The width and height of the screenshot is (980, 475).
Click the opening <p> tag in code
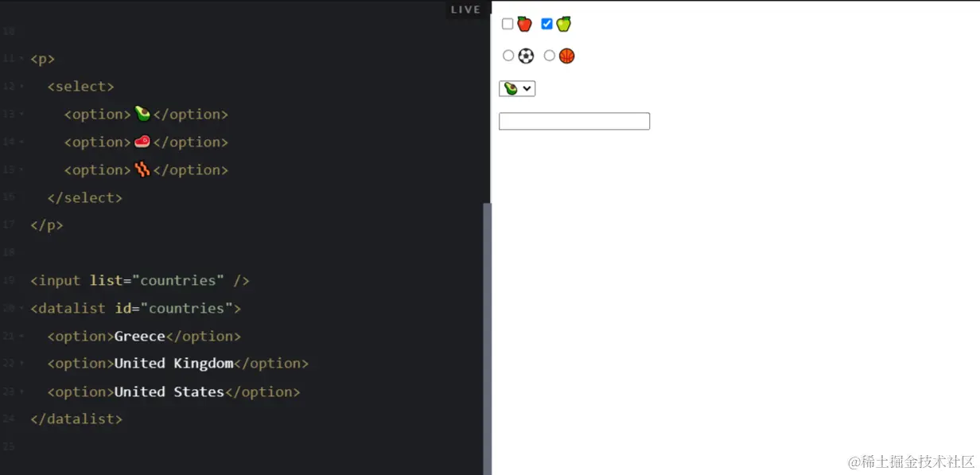(43, 59)
